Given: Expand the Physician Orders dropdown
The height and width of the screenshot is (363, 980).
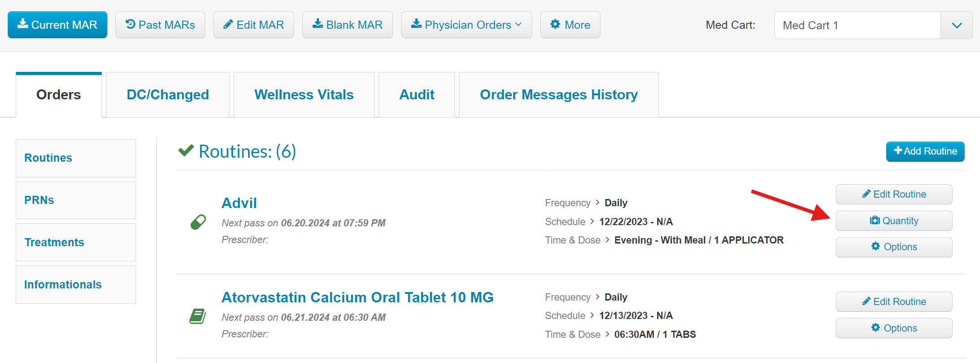Looking at the screenshot, I should coord(467,25).
